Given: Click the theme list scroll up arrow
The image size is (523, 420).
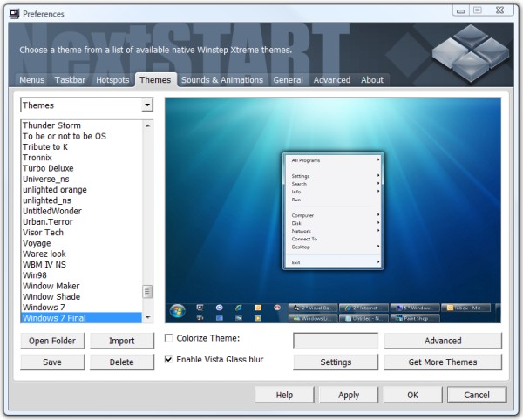Looking at the screenshot, I should [148, 125].
